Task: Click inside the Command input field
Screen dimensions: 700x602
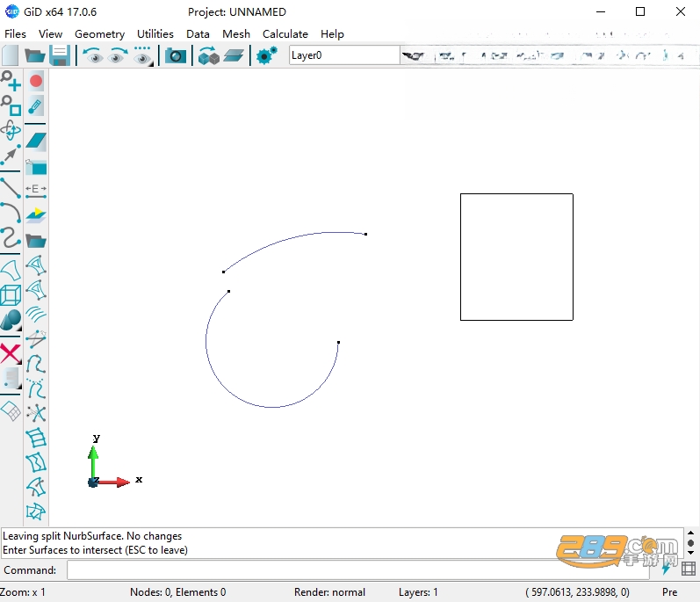Action: tap(358, 570)
